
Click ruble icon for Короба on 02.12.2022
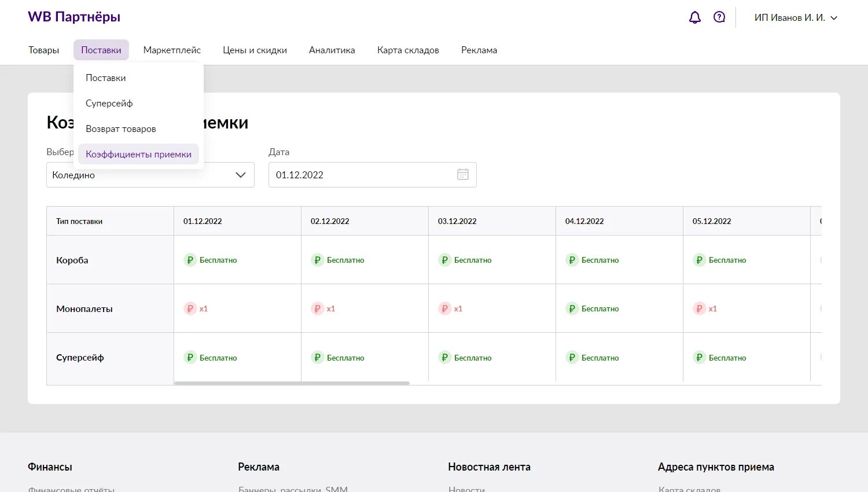pyautogui.click(x=317, y=260)
